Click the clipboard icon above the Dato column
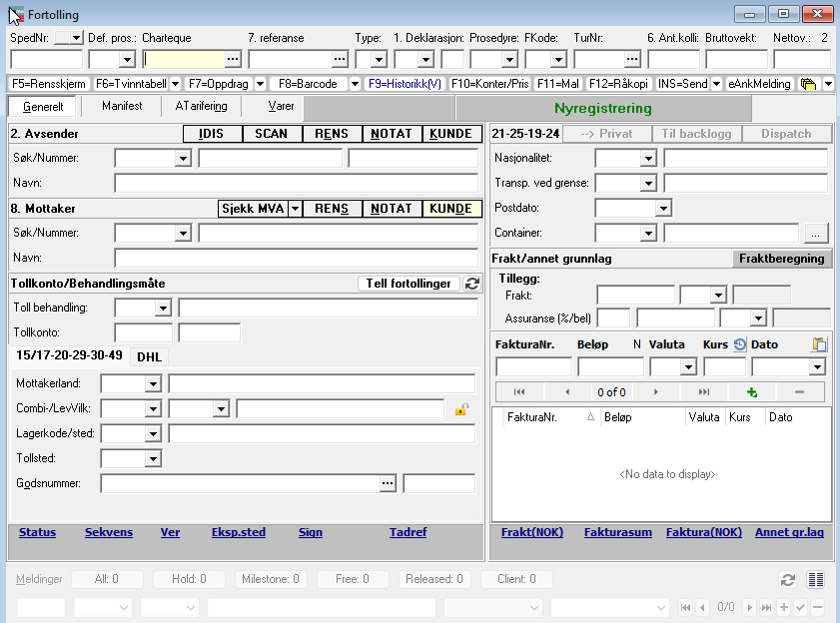Viewport: 840px width, 623px height. click(x=817, y=343)
